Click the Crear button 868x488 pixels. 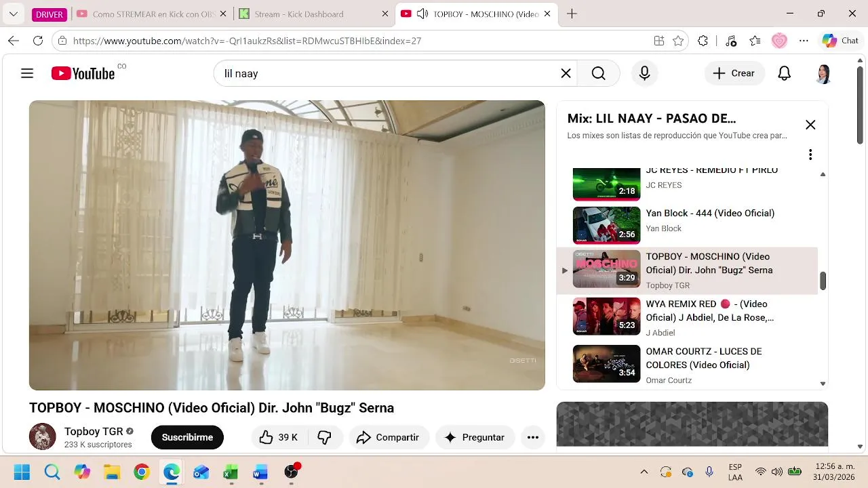(734, 73)
